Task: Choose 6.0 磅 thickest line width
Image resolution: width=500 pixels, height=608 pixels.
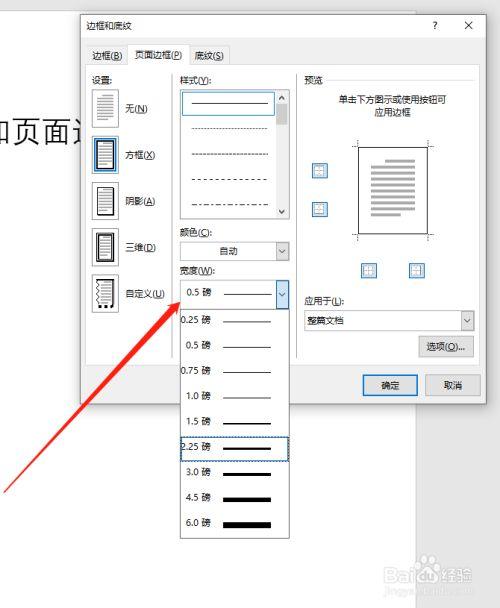Action: [235, 523]
